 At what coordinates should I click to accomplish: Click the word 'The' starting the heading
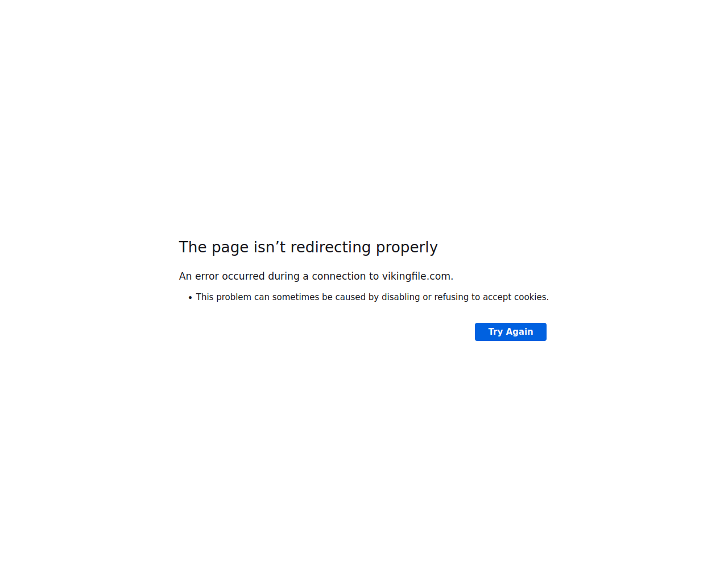tap(193, 247)
